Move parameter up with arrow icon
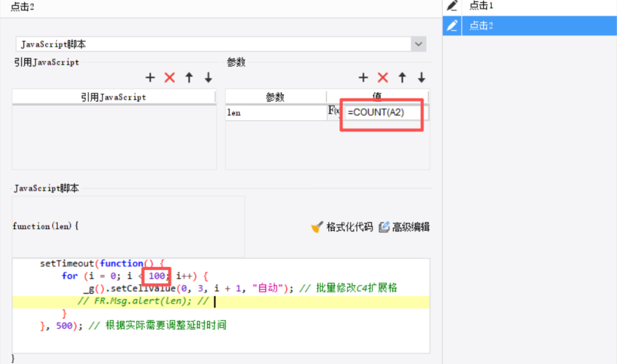617x364 pixels. pyautogui.click(x=402, y=77)
